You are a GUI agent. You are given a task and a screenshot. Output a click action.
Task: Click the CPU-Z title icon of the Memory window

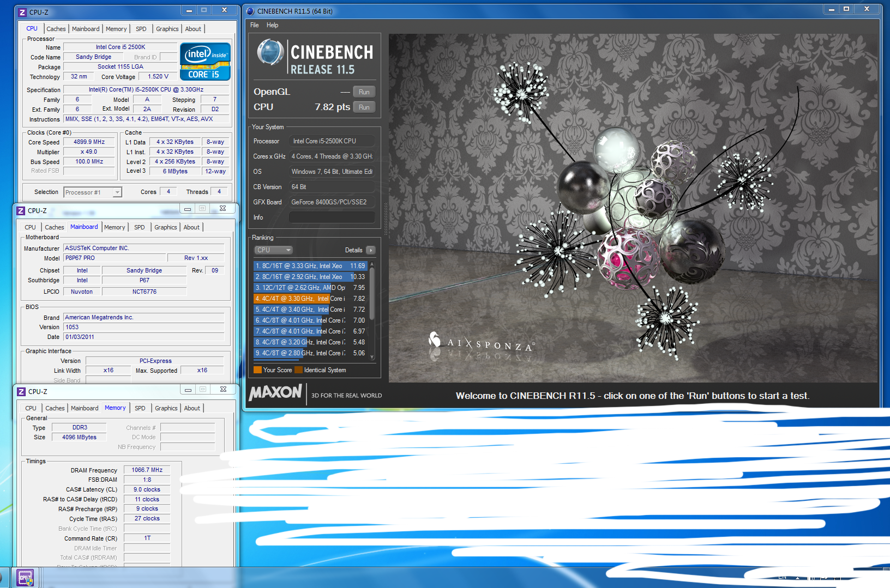[21, 391]
